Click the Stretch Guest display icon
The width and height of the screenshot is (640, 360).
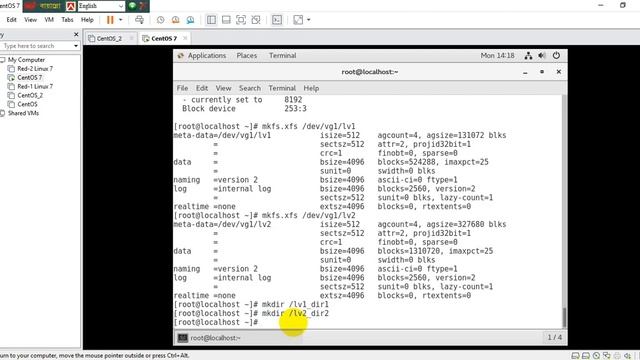[298, 20]
